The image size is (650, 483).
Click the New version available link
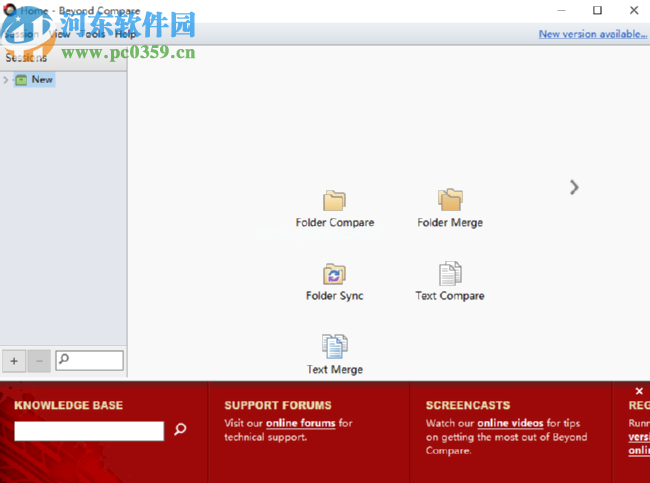click(x=592, y=34)
